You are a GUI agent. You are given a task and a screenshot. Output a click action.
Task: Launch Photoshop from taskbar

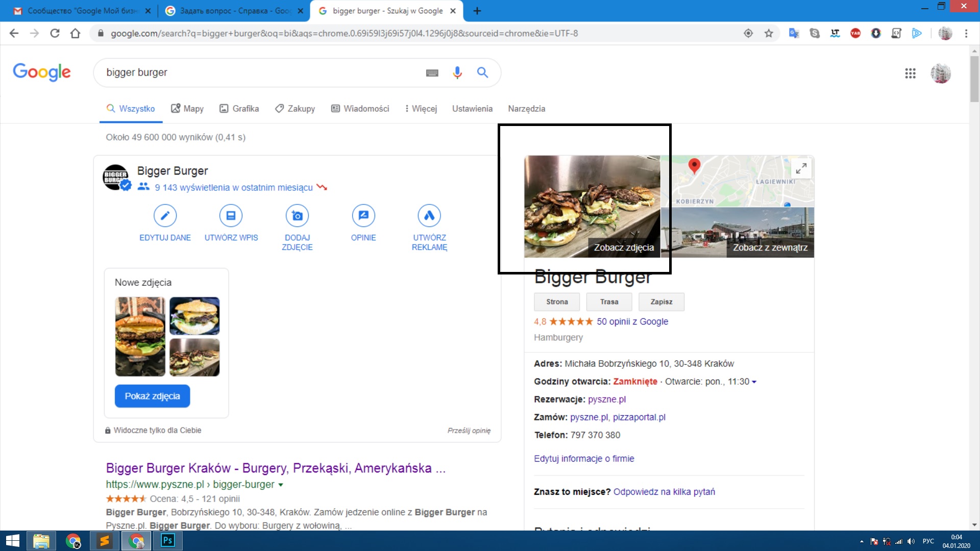pyautogui.click(x=168, y=540)
